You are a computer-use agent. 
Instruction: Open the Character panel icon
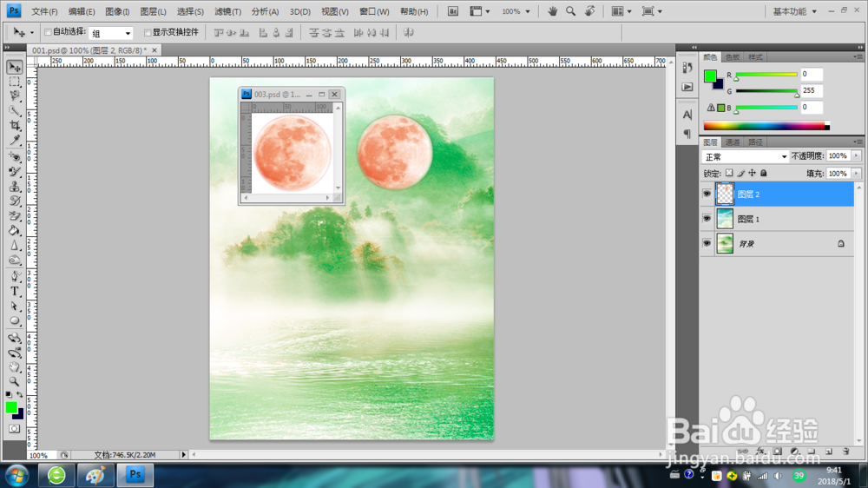(687, 115)
